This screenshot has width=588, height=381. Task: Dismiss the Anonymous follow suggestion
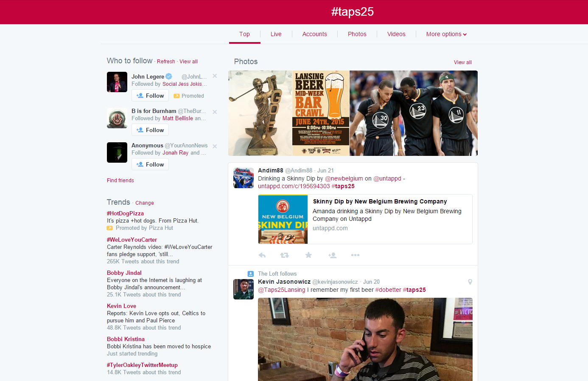[215, 146]
